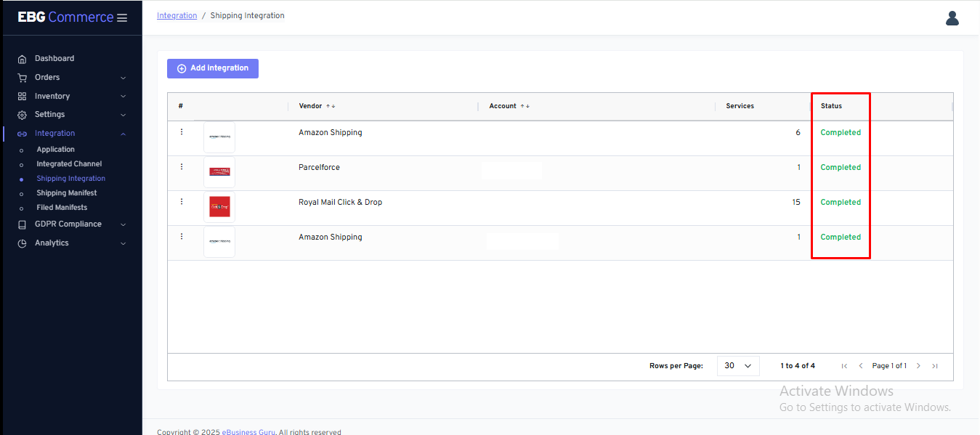Click the hamburger menu icon beside EBG Commerce
The width and height of the screenshot is (980, 435).
click(x=122, y=17)
